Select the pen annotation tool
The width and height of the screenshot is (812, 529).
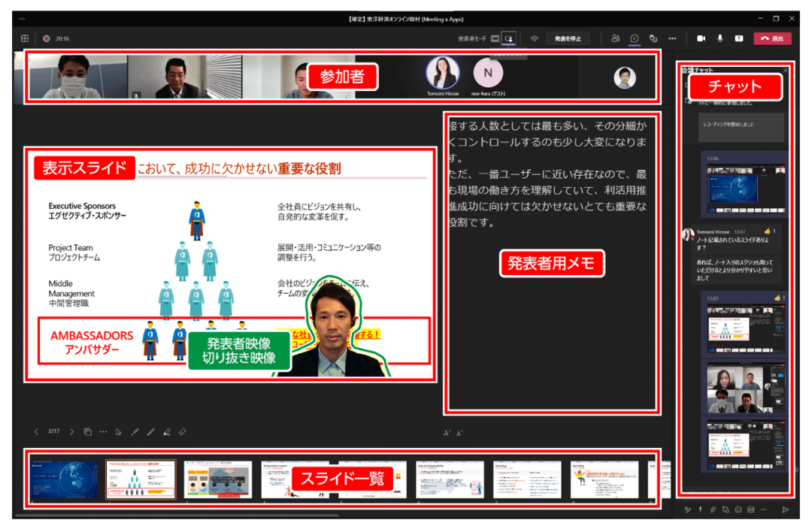150,431
